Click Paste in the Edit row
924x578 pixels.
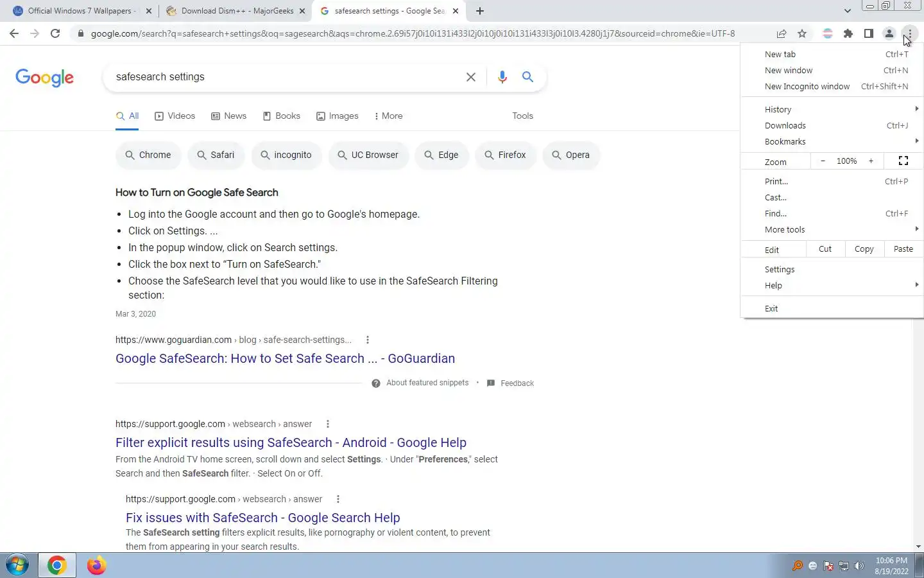coord(903,249)
